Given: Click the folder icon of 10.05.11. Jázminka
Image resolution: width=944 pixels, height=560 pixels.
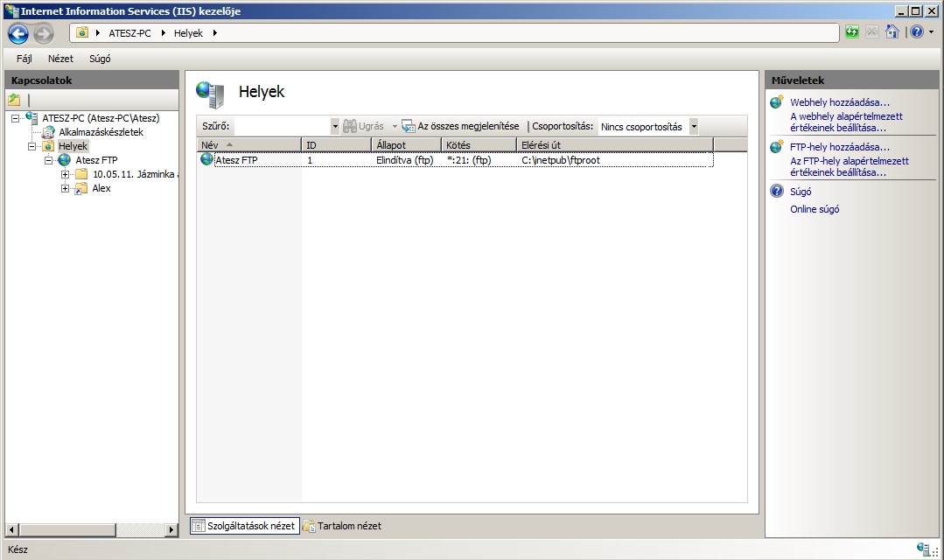Looking at the screenshot, I should (x=81, y=174).
